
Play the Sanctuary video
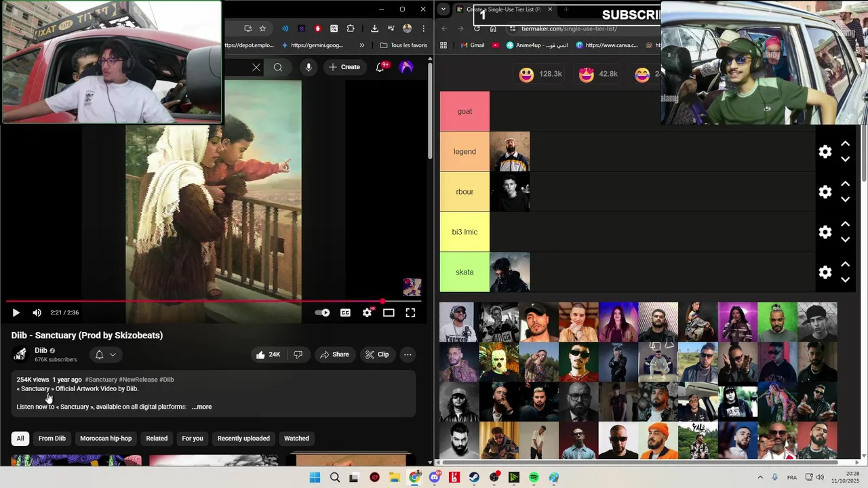tap(16, 312)
